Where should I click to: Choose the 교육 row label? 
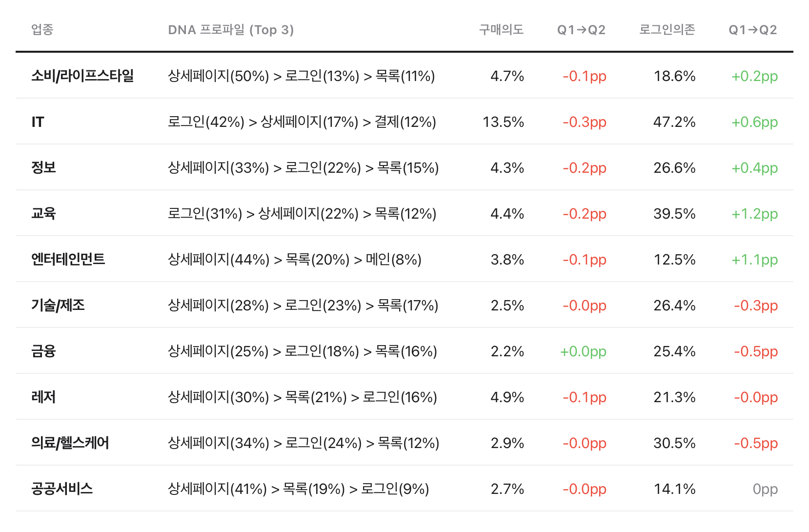(43, 214)
